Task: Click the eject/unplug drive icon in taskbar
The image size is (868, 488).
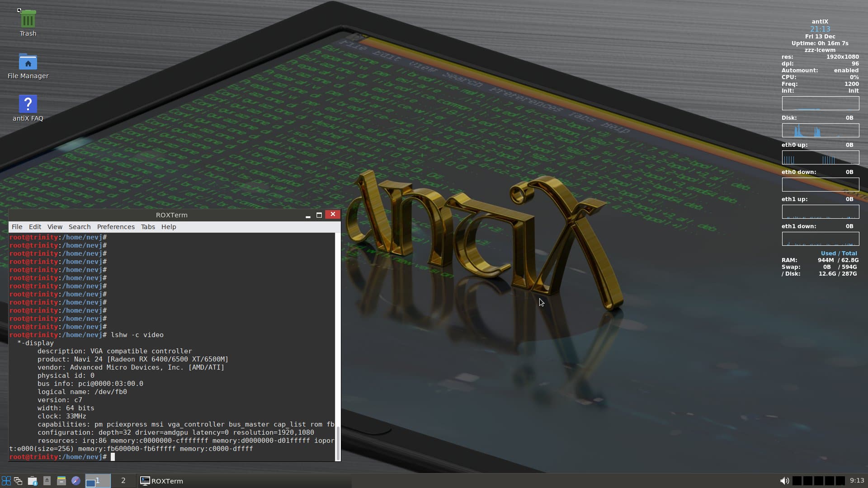Action: (x=47, y=481)
